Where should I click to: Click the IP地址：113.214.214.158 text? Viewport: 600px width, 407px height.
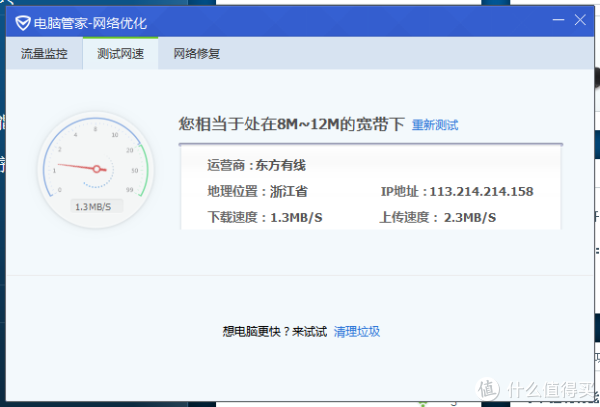(457, 191)
